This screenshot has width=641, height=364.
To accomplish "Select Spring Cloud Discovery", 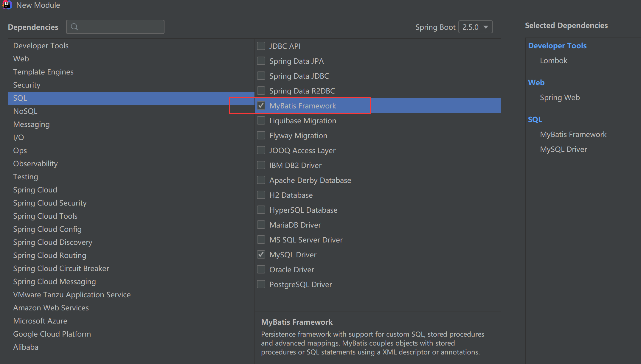I will [x=131, y=242].
